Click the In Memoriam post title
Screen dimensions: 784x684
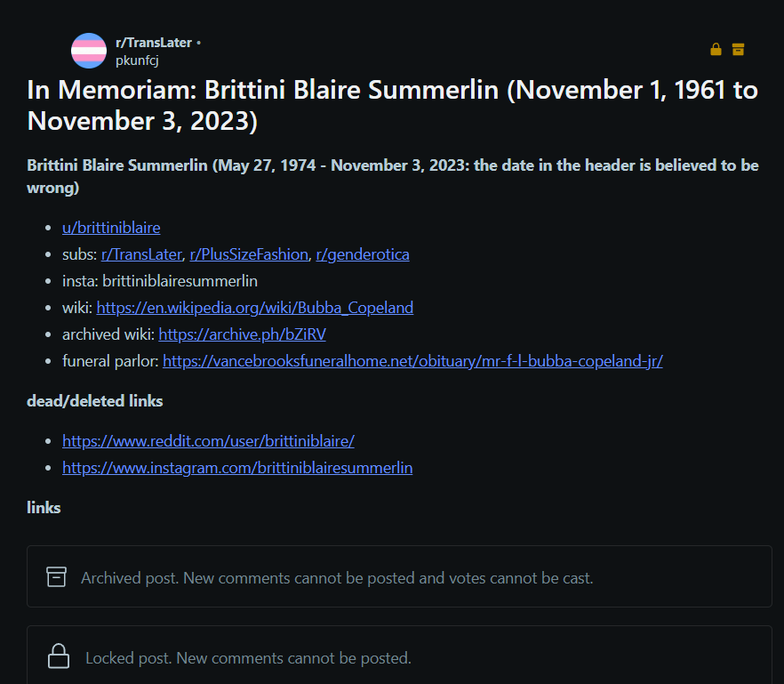(x=393, y=106)
